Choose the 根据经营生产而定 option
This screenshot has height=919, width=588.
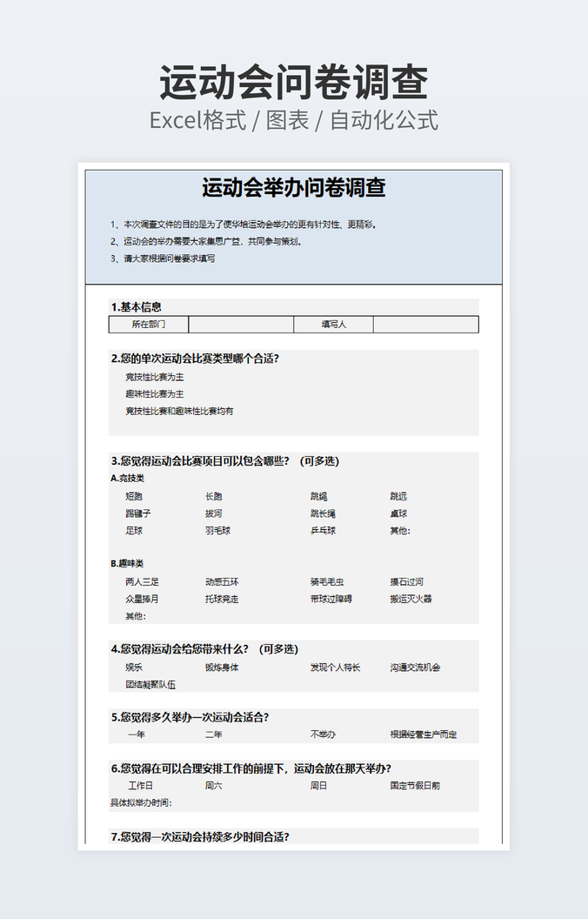coord(423,735)
